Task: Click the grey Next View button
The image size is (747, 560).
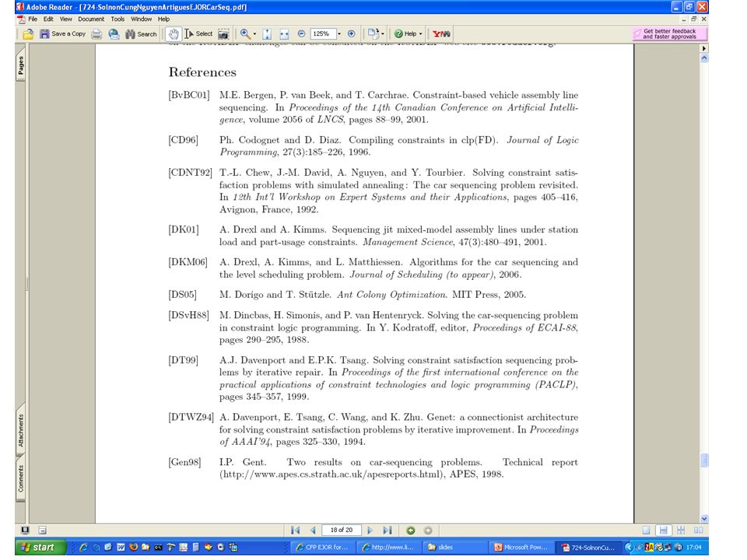Action: [x=428, y=530]
